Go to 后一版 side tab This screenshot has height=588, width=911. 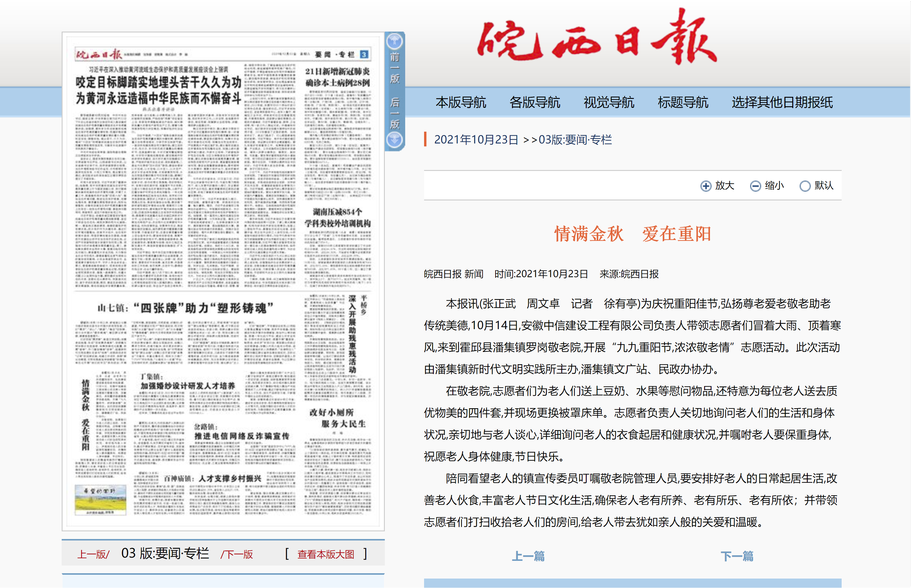pyautogui.click(x=395, y=113)
